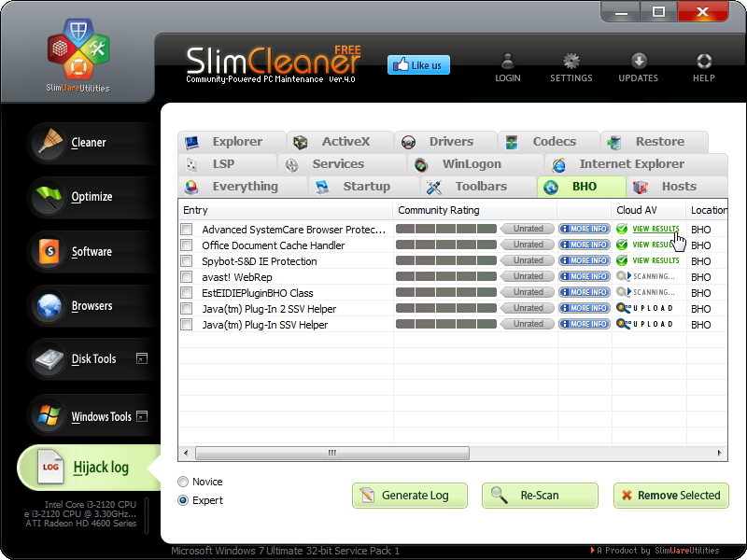Click the Browsers globe icon

(x=49, y=306)
